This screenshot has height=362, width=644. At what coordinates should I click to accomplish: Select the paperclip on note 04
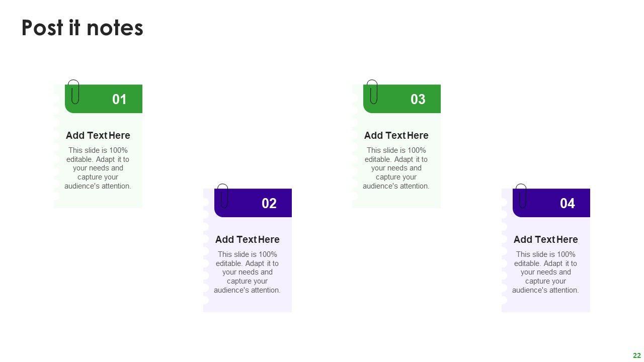tap(521, 196)
